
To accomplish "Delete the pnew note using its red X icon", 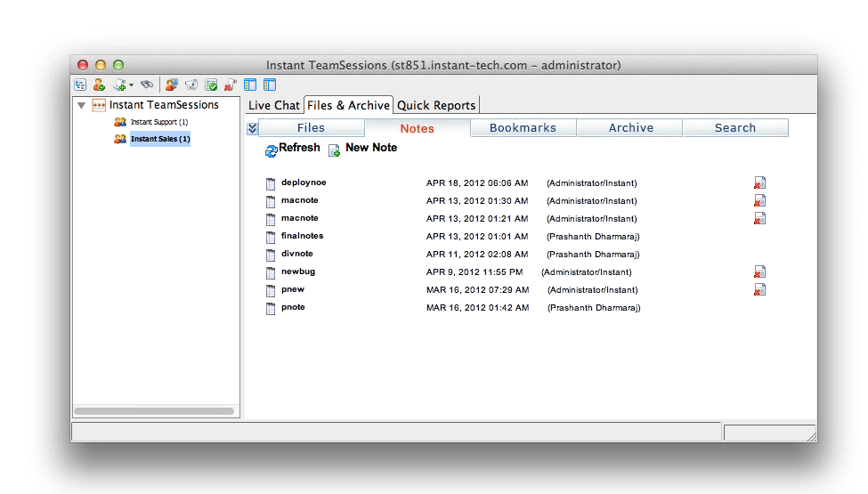I will tap(759, 289).
